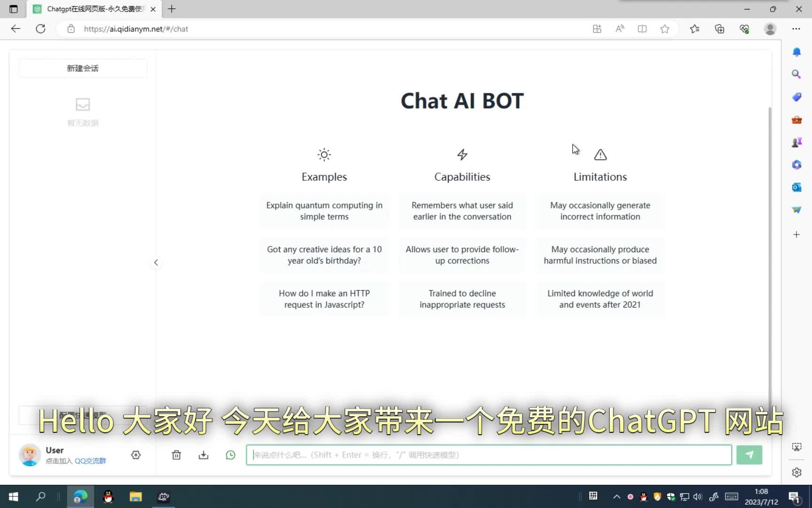The image size is (812, 508).
Task: Click 'Limited knowledge of world' card
Action: point(600,299)
